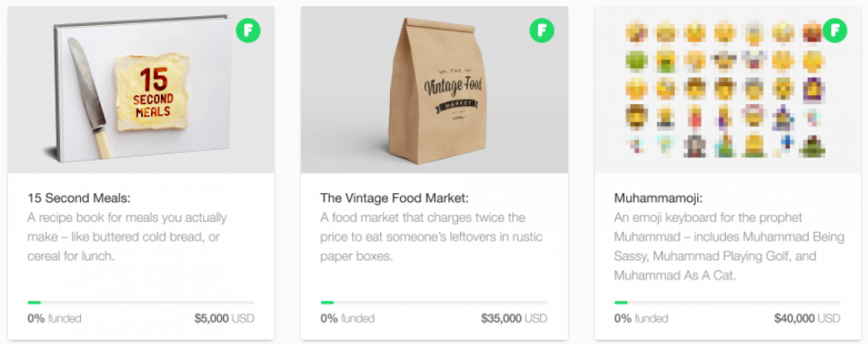This screenshot has height=345, width=868.
Task: Click the recipe book description text
Action: pyautogui.click(x=127, y=237)
